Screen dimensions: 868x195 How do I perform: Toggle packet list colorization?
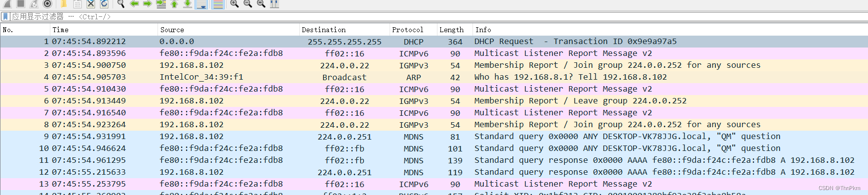pyautogui.click(x=218, y=4)
